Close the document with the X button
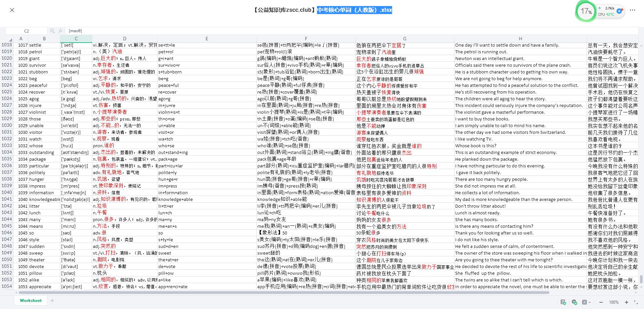This screenshot has width=644, height=309. tap(12, 10)
